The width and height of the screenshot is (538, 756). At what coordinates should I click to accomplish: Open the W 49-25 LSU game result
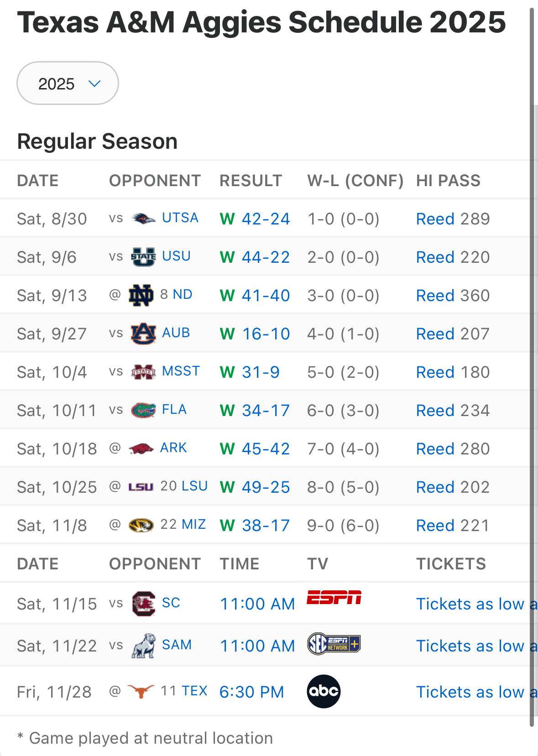point(266,487)
